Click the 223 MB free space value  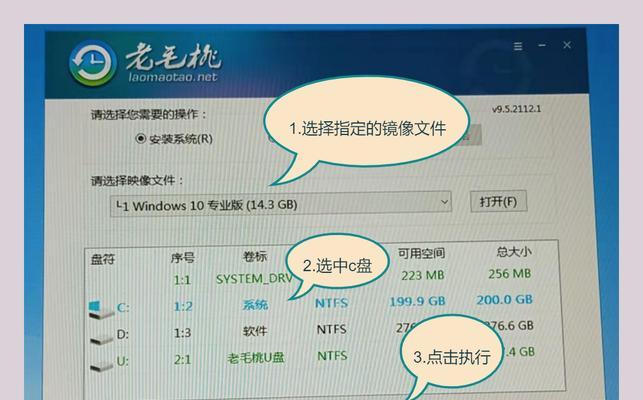422,275
